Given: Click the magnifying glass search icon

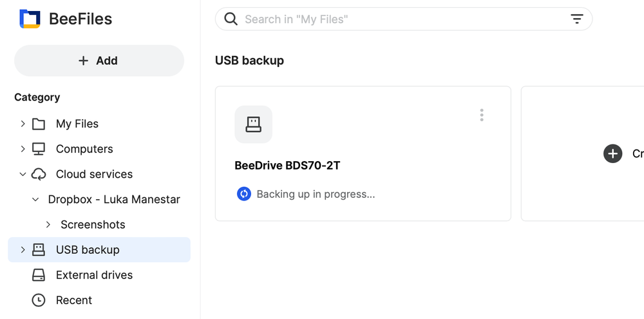Looking at the screenshot, I should tap(231, 19).
